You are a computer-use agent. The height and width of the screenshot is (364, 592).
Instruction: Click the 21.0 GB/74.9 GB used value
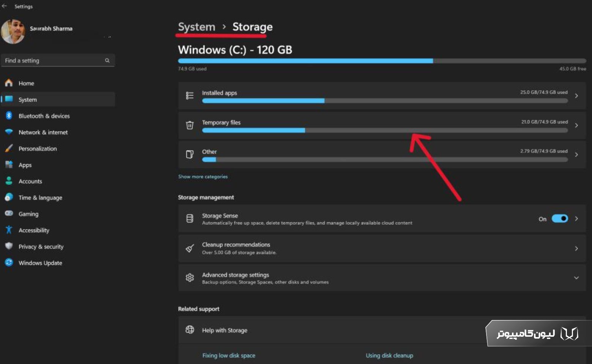click(x=545, y=122)
